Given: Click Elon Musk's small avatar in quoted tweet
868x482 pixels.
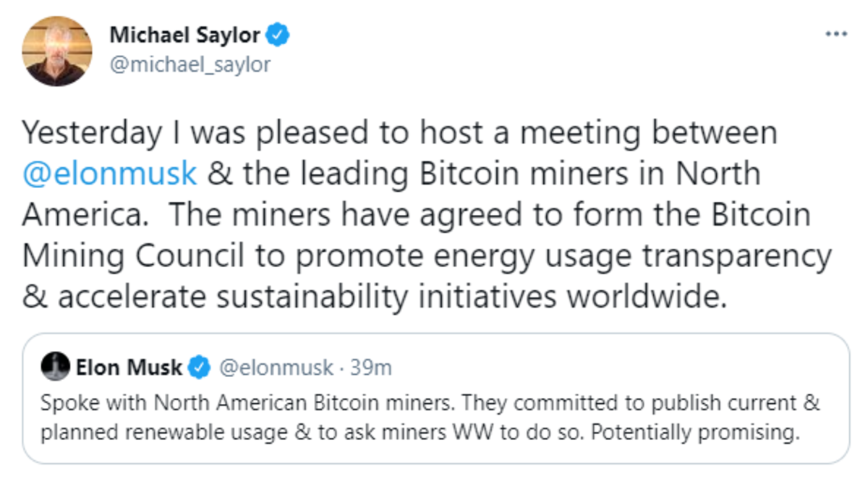Looking at the screenshot, I should tap(55, 368).
